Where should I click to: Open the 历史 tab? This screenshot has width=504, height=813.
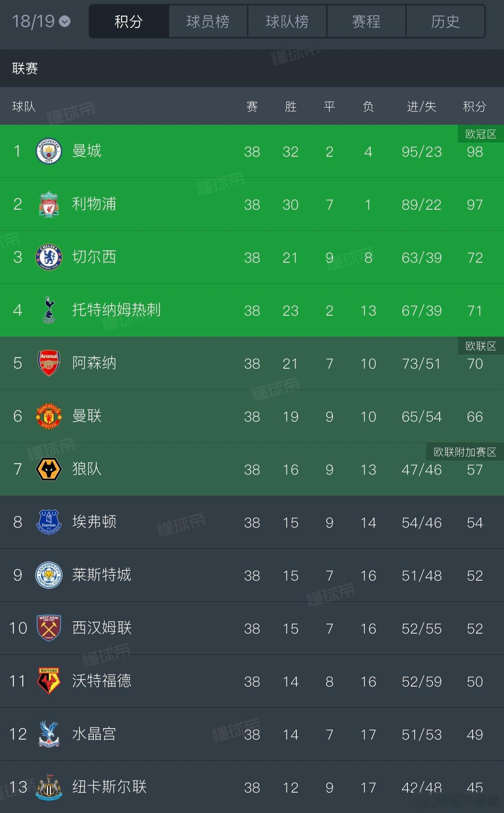pyautogui.click(x=446, y=22)
